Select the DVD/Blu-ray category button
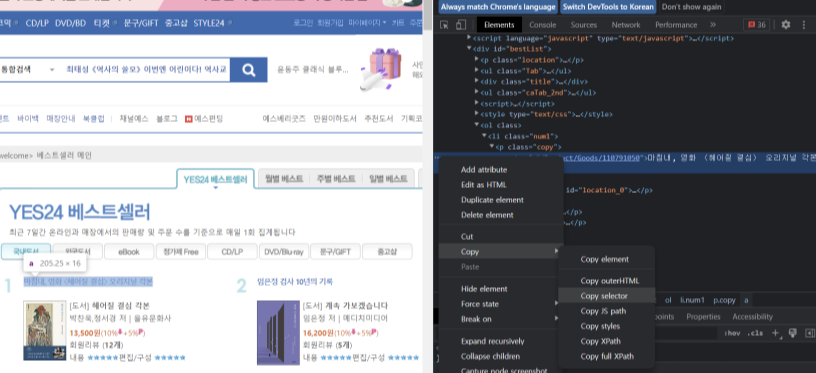816x373 pixels. [x=284, y=252]
